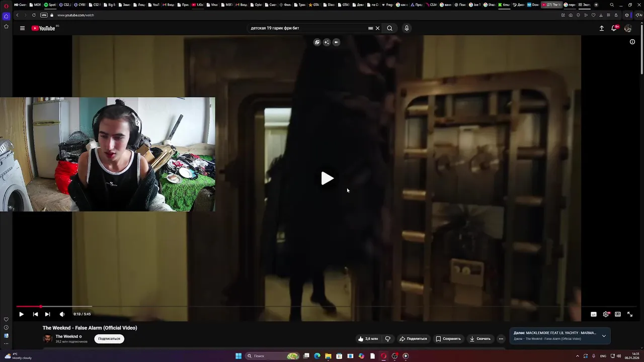Viewport: 644px width, 362px height.
Task: Subscribe with Подписаться button
Action: [x=109, y=339]
